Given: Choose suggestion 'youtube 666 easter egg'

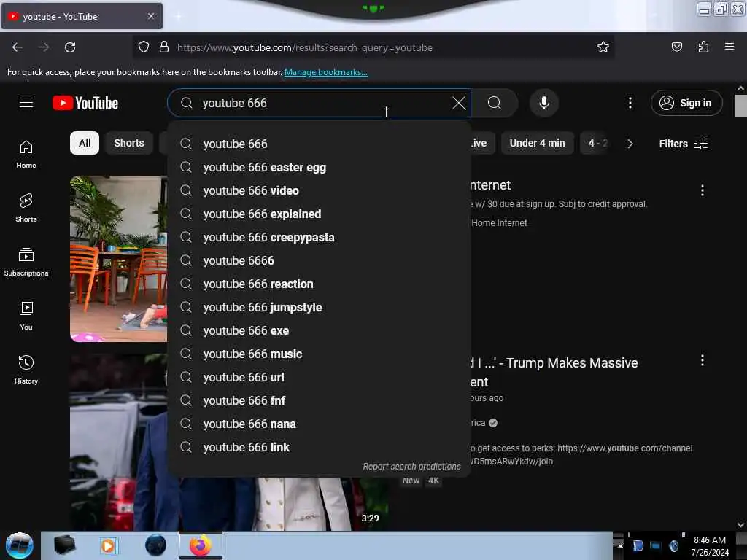Looking at the screenshot, I should tap(319, 167).
